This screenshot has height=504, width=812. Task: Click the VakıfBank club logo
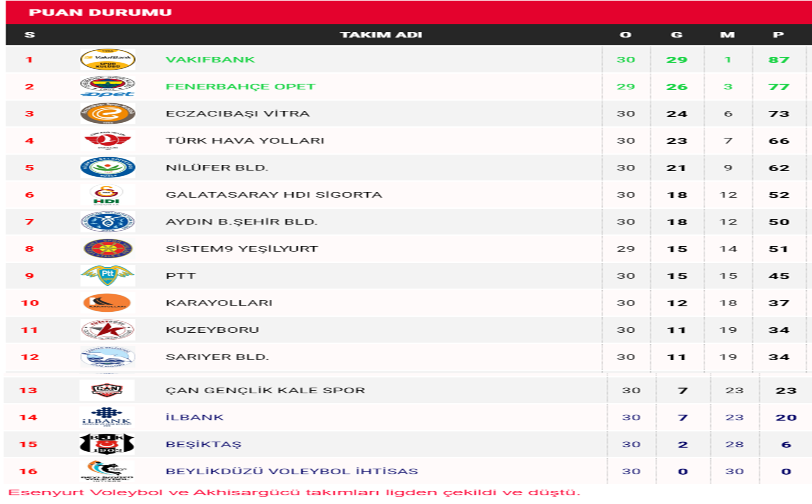tap(107, 59)
